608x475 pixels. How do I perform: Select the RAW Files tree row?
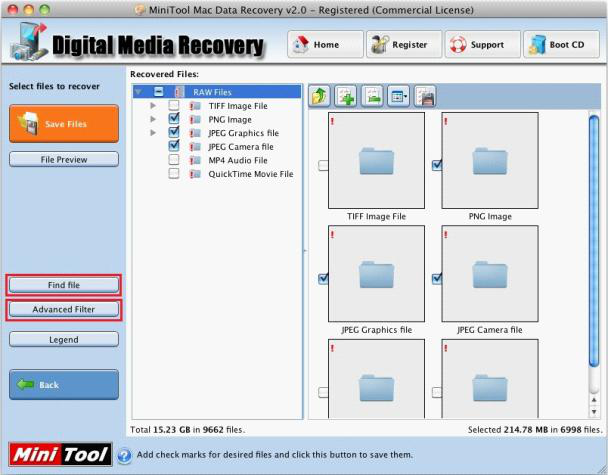coord(217,92)
